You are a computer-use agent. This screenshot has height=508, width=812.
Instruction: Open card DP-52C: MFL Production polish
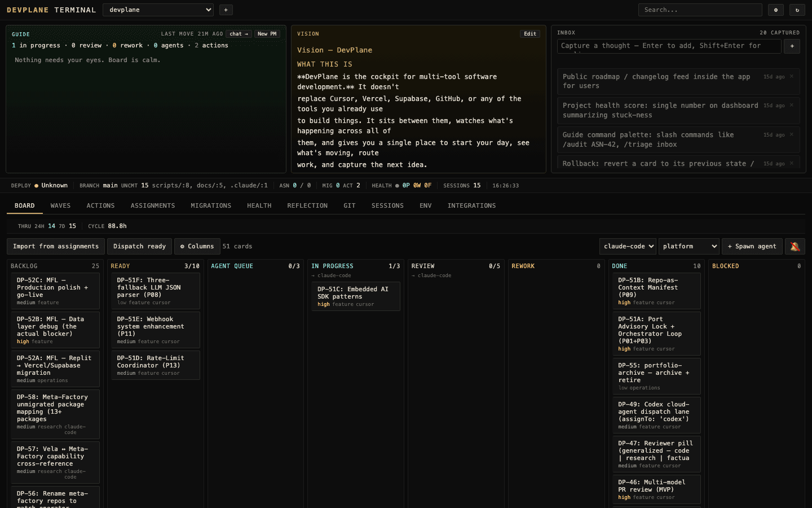(55, 291)
